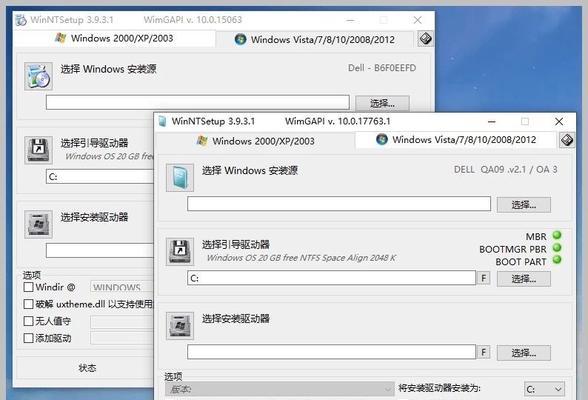This screenshot has height=400, width=588.
Task: Tick the 添加驱动 add drivers checkbox
Action: (x=28, y=338)
